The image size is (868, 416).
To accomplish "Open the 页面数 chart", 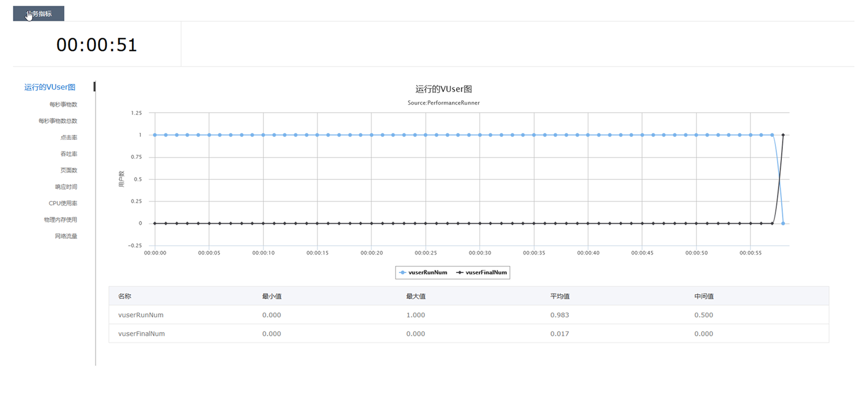I will [69, 170].
